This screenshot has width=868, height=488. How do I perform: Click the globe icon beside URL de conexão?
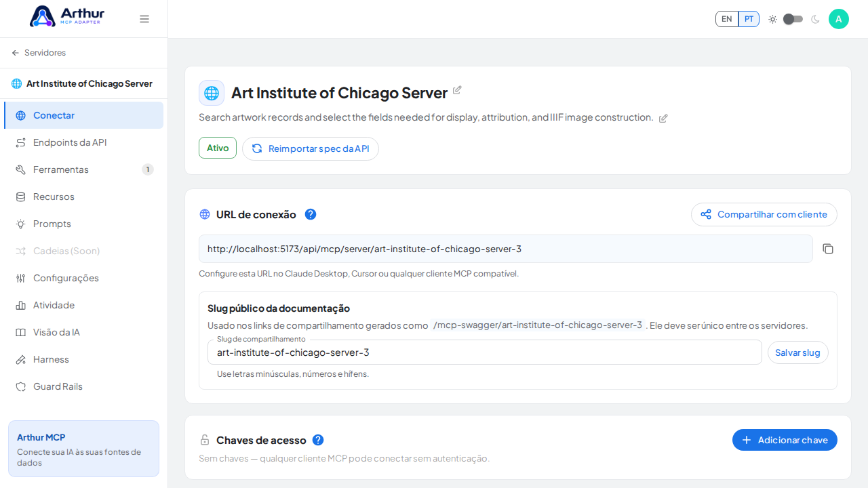pos(205,214)
